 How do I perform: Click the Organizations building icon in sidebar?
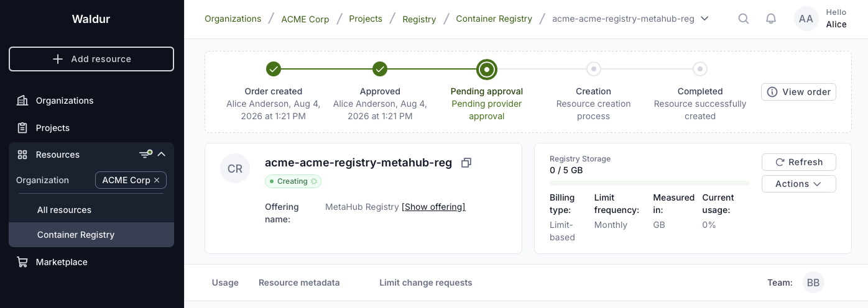(x=22, y=101)
